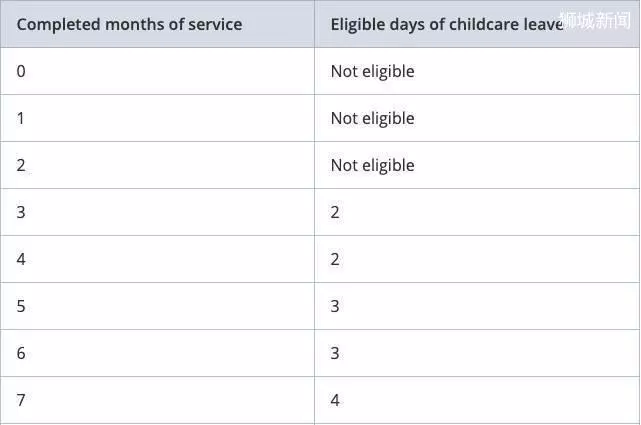
Task: Click the Chinese watermark text at top right
Action: [595, 20]
